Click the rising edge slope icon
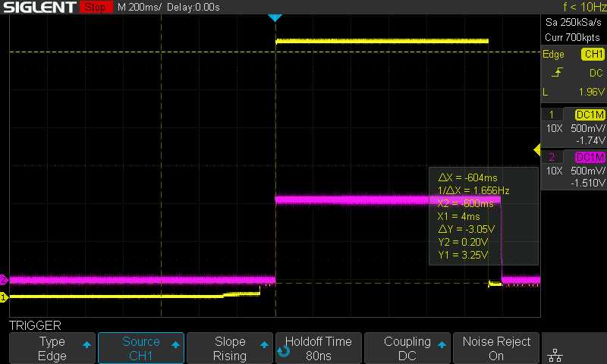This screenshot has width=607, height=364. (x=559, y=73)
